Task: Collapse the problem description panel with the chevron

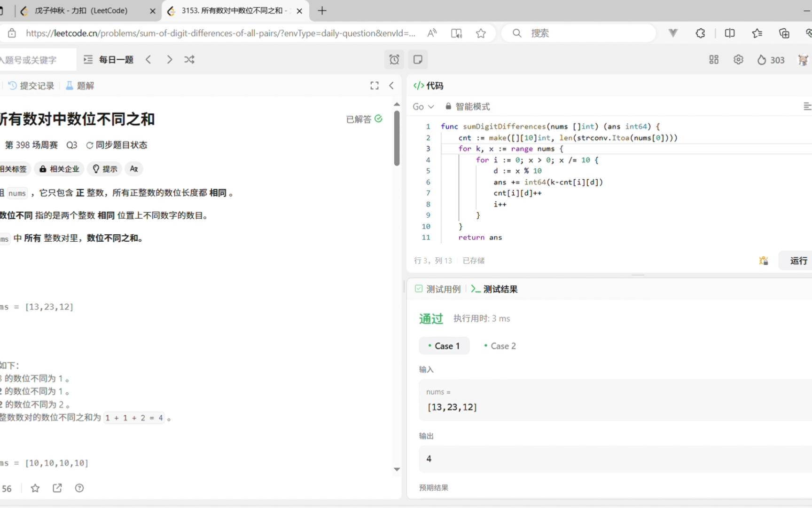Action: click(x=391, y=85)
